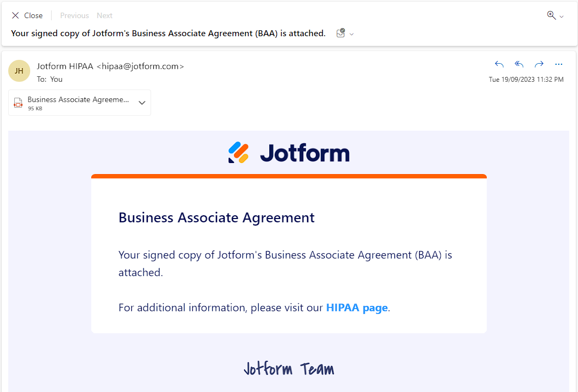The image size is (578, 392).
Task: Click the zoom magnifier icon
Action: coord(551,15)
